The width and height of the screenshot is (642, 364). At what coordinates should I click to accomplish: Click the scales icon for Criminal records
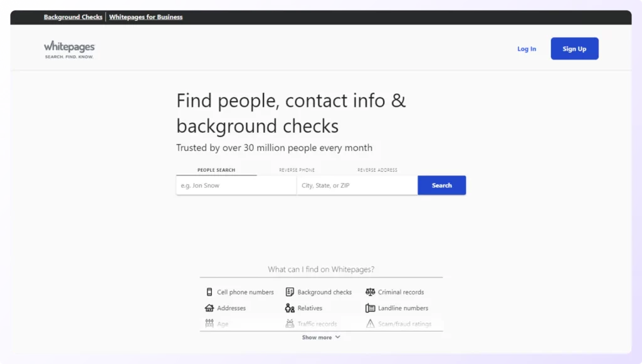(369, 291)
